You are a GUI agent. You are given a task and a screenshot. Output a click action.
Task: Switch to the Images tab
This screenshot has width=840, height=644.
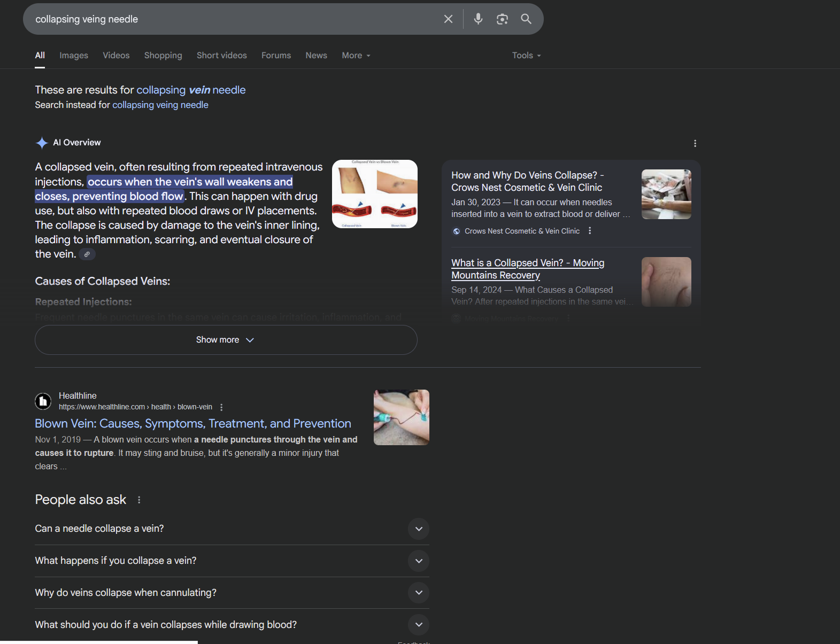pos(74,56)
